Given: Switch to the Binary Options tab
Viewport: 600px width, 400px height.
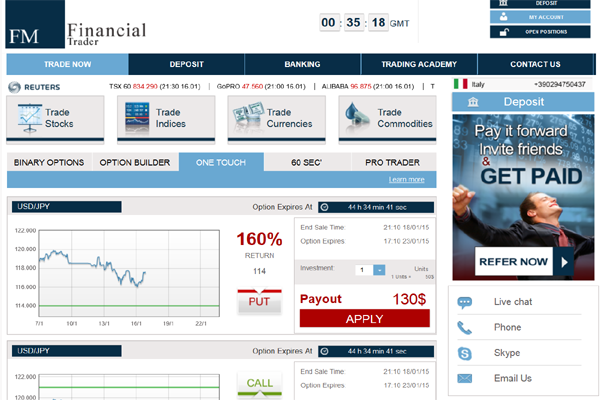Looking at the screenshot, I should pos(49,162).
